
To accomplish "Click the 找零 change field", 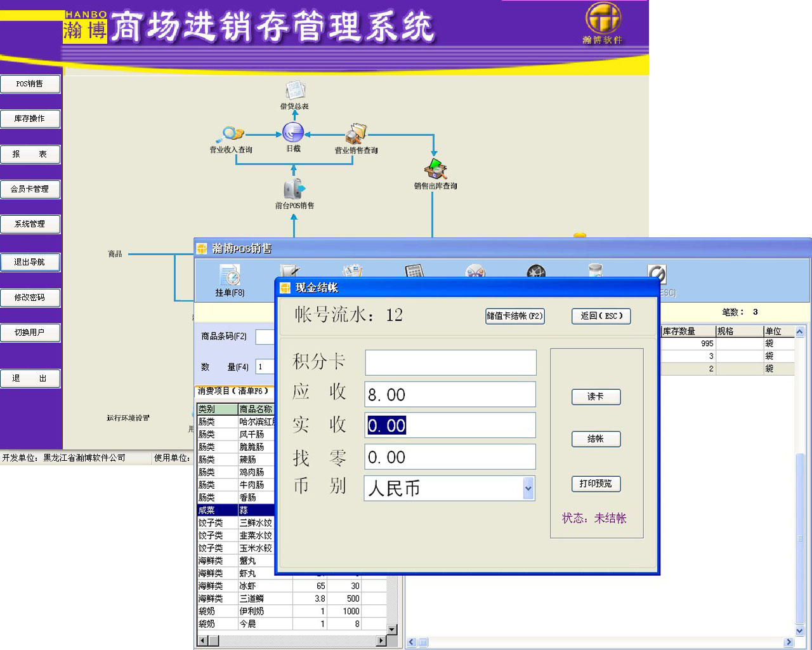I will tap(450, 457).
